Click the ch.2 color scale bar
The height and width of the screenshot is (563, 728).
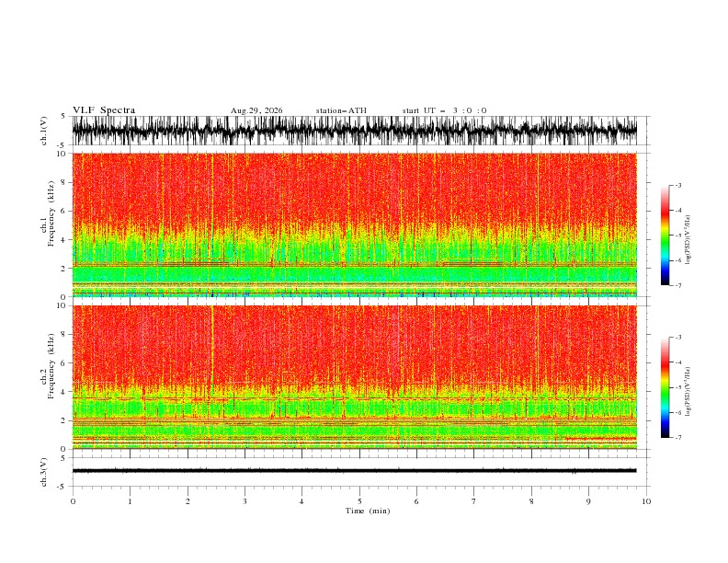coord(665,387)
